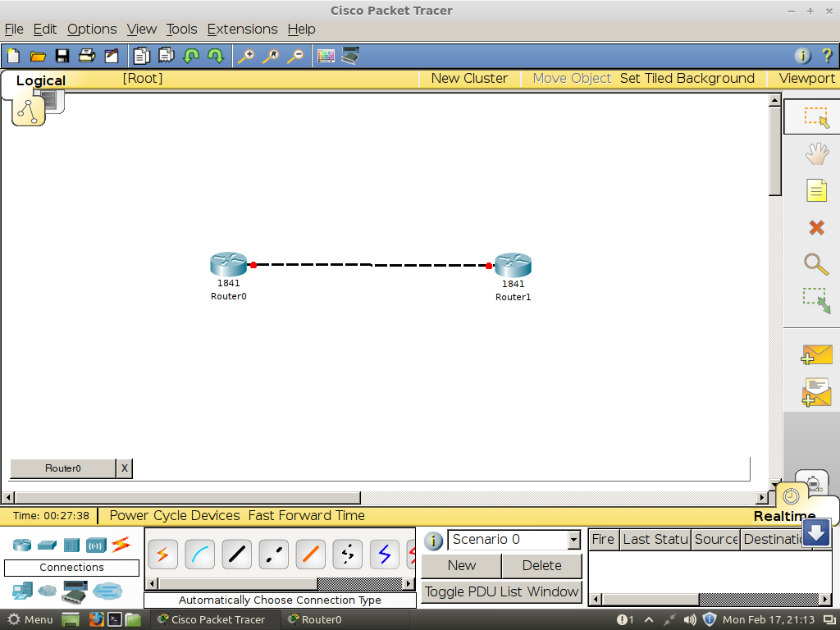Click the Undo green arrow icon
The height and width of the screenshot is (630, 840).
coord(190,56)
